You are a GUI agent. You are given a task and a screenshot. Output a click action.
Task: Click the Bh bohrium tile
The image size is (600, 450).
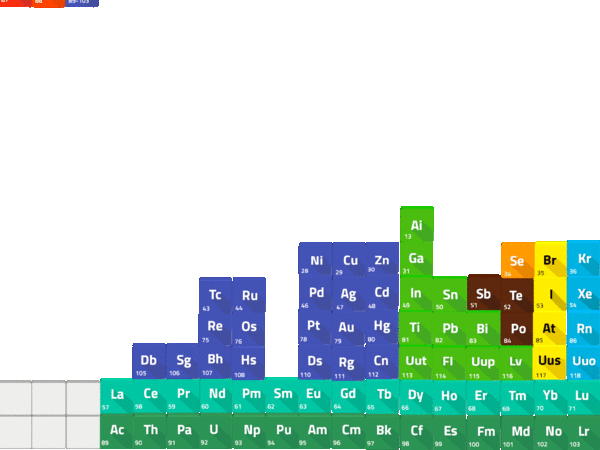pyautogui.click(x=215, y=362)
